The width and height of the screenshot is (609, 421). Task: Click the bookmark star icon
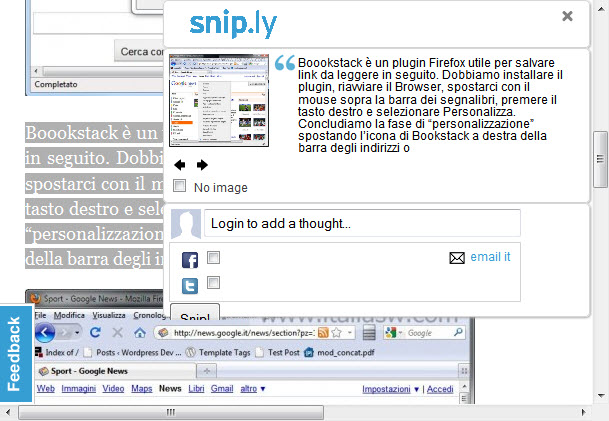(337, 332)
